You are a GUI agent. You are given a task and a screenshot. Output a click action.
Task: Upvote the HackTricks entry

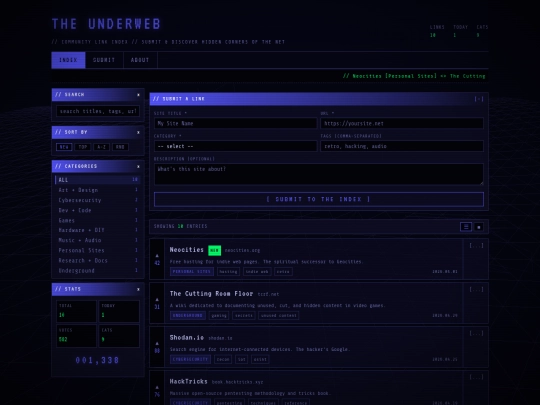point(157,387)
